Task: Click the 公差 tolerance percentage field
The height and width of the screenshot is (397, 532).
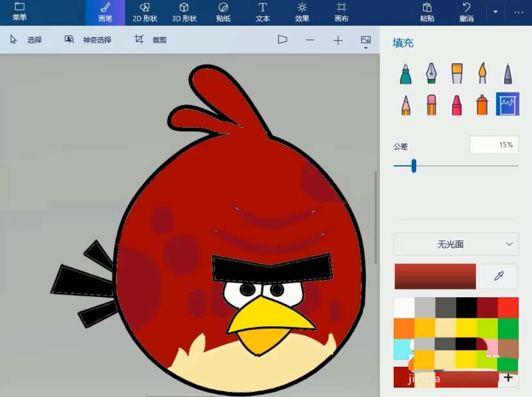Action: pyautogui.click(x=494, y=145)
